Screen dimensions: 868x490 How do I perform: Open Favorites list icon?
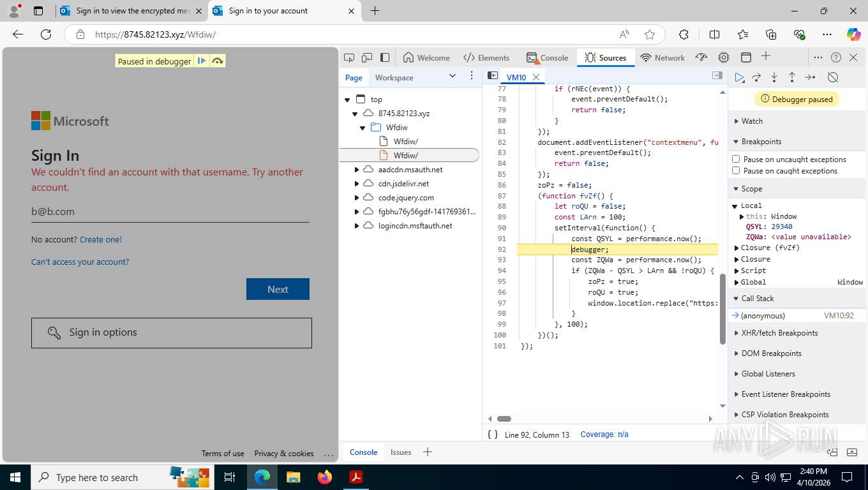coord(743,34)
